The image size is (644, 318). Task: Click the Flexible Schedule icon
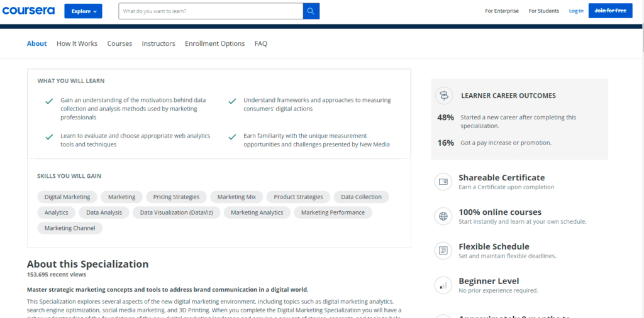(x=443, y=251)
